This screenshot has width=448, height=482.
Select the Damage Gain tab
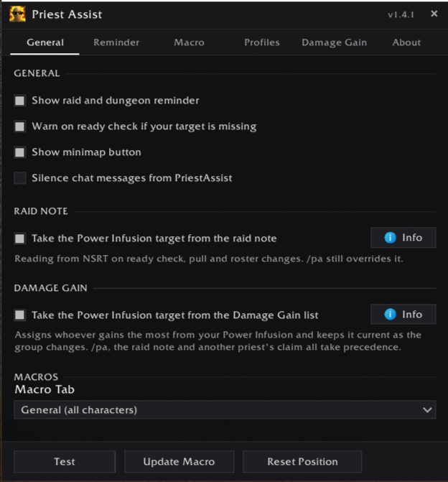(335, 42)
